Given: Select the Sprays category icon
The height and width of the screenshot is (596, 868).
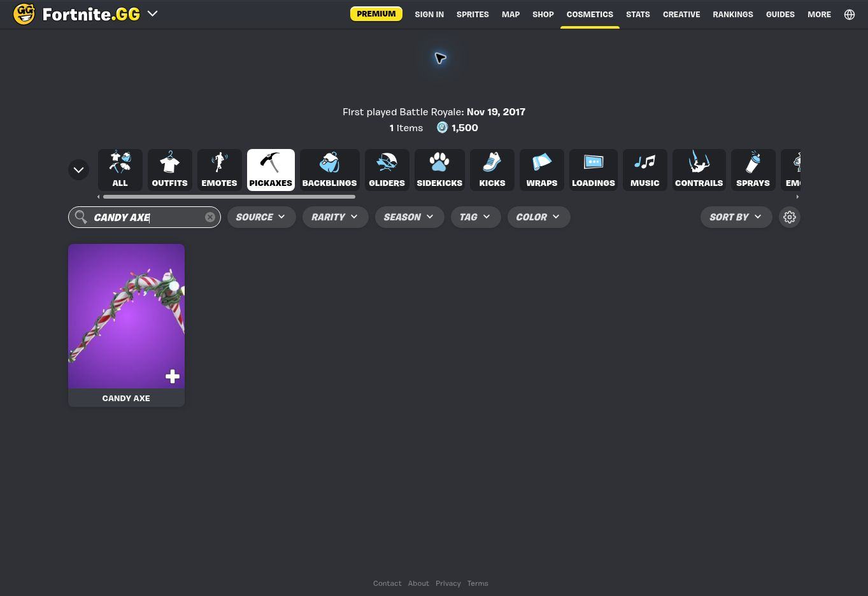Looking at the screenshot, I should 753,170.
